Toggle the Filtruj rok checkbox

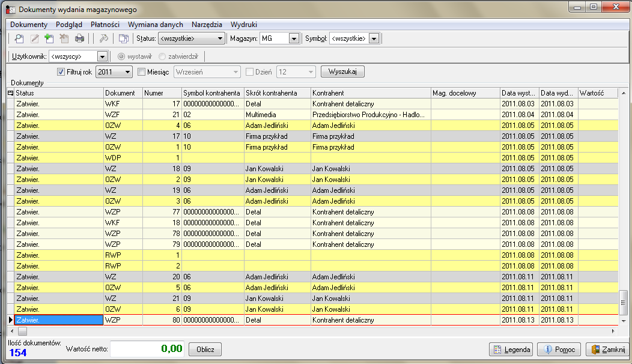[x=61, y=72]
